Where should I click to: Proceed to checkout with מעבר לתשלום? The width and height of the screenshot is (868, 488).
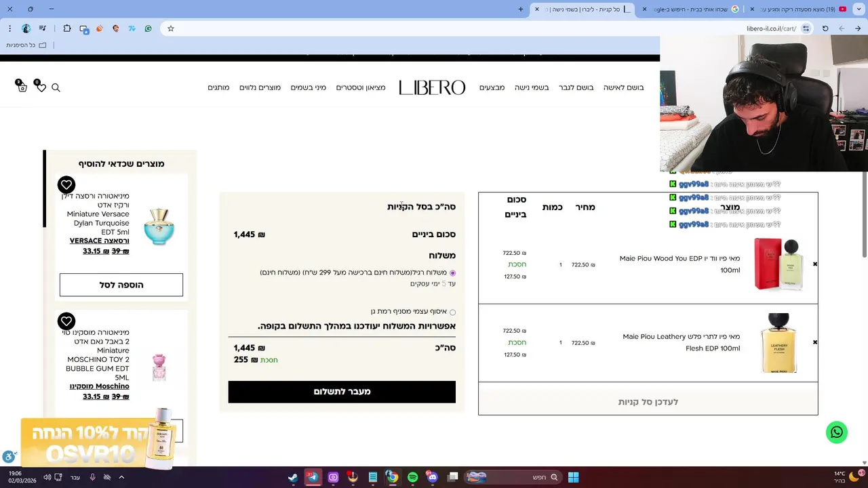[x=342, y=392]
